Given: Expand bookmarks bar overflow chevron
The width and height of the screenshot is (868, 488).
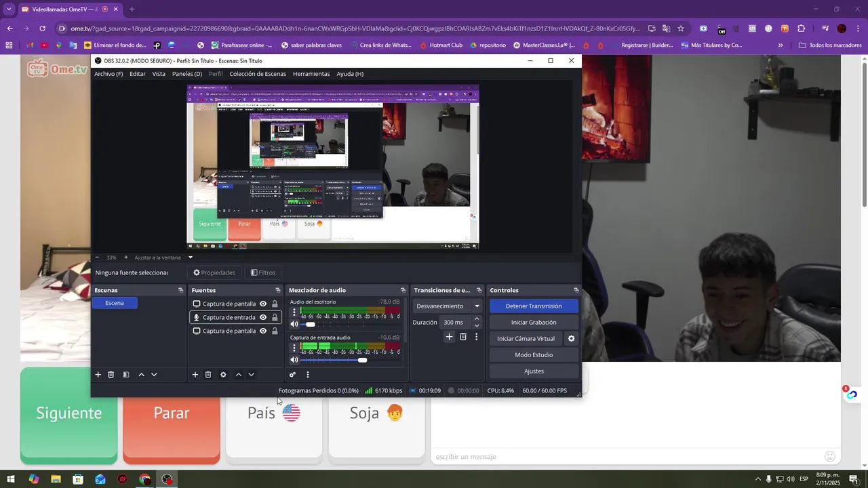Looking at the screenshot, I should click(781, 45).
